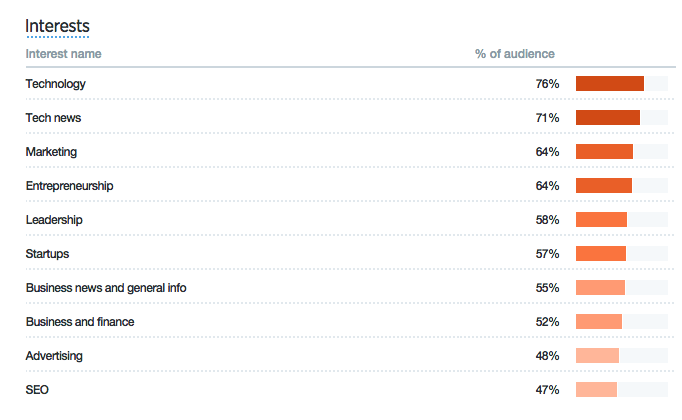Viewport: 682px width, 420px height.
Task: Select the SEO interest label
Action: [37, 390]
